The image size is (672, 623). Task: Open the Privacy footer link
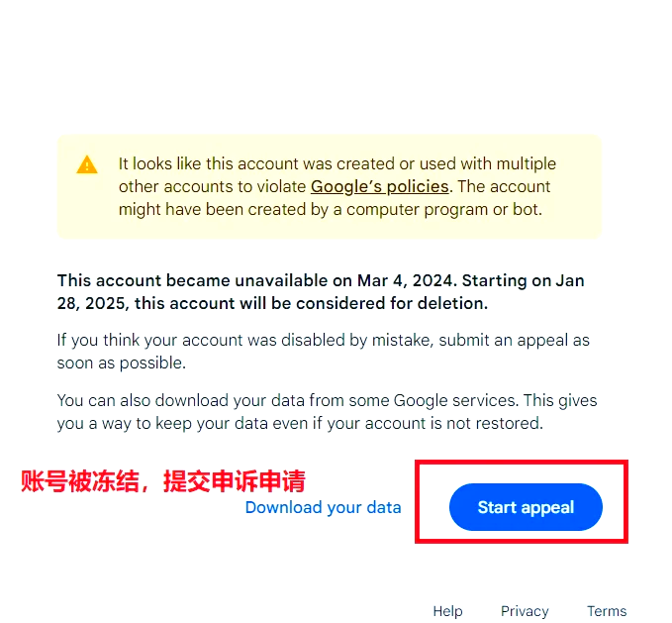point(525,611)
